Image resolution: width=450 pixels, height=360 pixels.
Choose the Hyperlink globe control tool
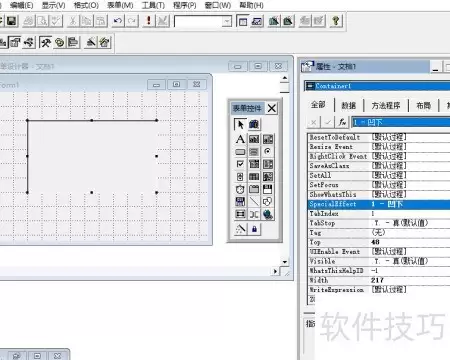pos(268,214)
